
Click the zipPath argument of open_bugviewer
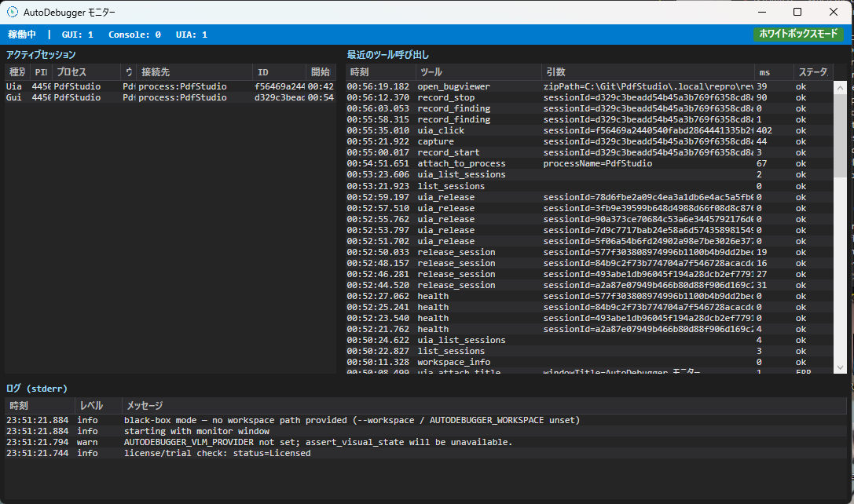click(x=648, y=86)
